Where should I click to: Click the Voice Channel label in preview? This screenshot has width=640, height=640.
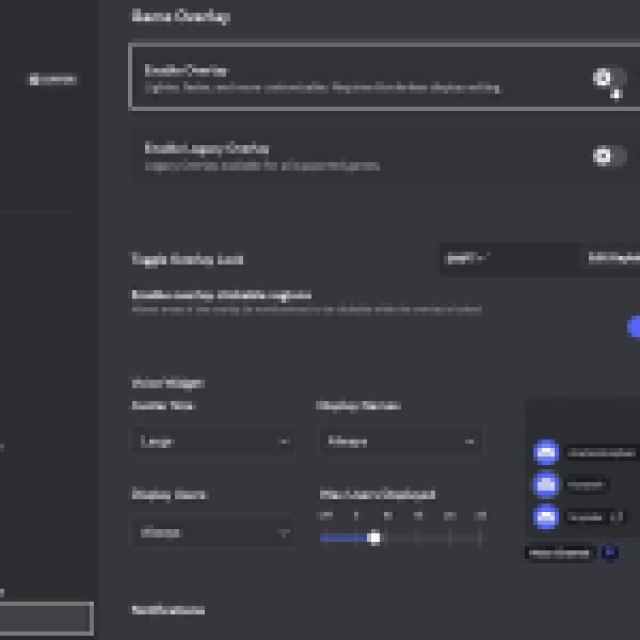(x=560, y=553)
